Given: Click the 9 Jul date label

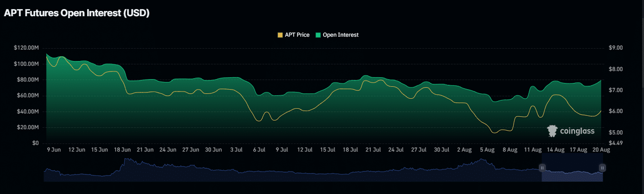Looking at the screenshot, I should click(x=282, y=150).
